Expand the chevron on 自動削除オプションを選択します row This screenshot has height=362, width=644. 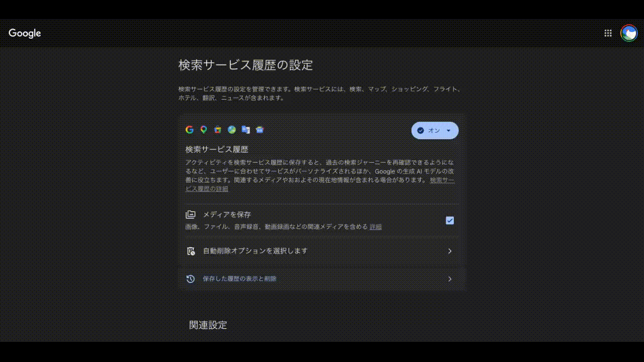[450, 251]
